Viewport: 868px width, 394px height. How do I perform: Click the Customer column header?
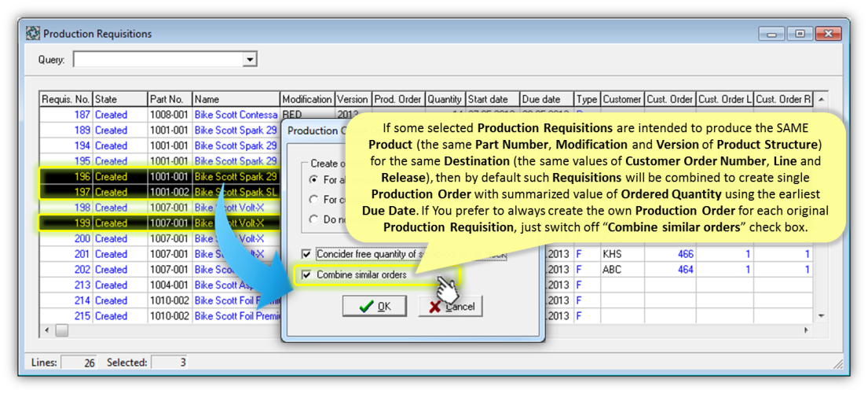(621, 99)
